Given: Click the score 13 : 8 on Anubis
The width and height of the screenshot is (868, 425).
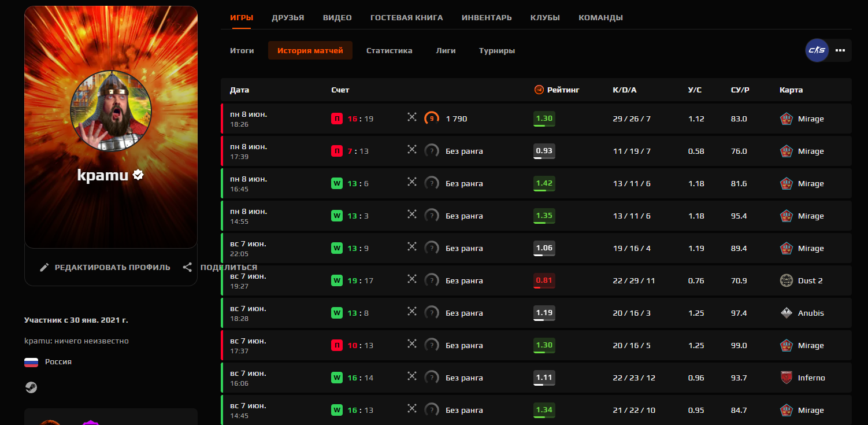Looking at the screenshot, I should coord(358,313).
